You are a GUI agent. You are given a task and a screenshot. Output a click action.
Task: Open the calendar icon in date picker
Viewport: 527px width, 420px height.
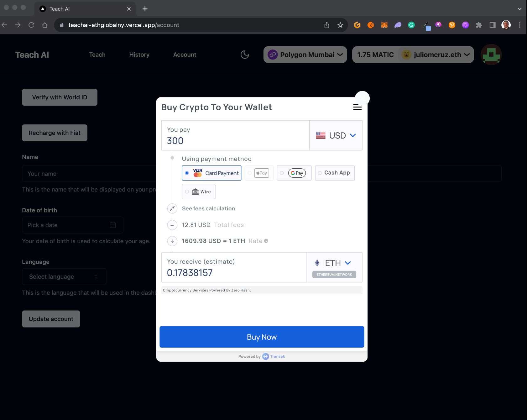click(x=113, y=225)
